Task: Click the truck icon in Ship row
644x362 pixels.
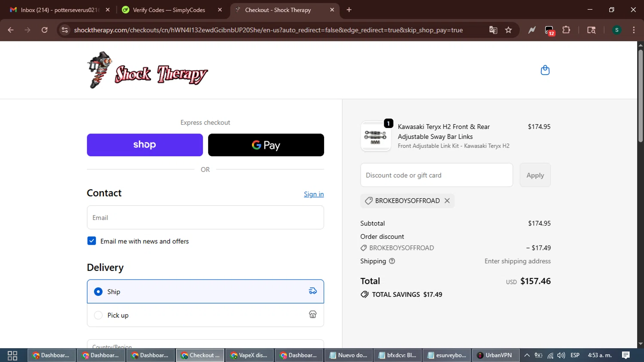Action: tap(313, 291)
